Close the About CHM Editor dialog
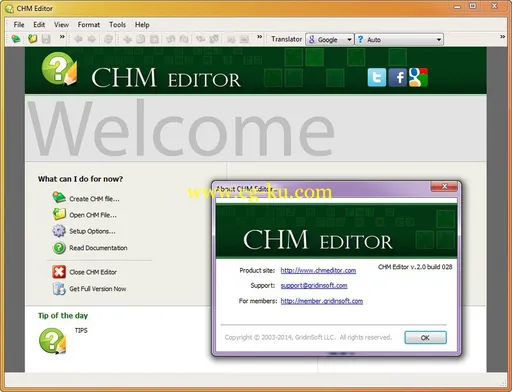512x392 pixels. pyautogui.click(x=444, y=187)
